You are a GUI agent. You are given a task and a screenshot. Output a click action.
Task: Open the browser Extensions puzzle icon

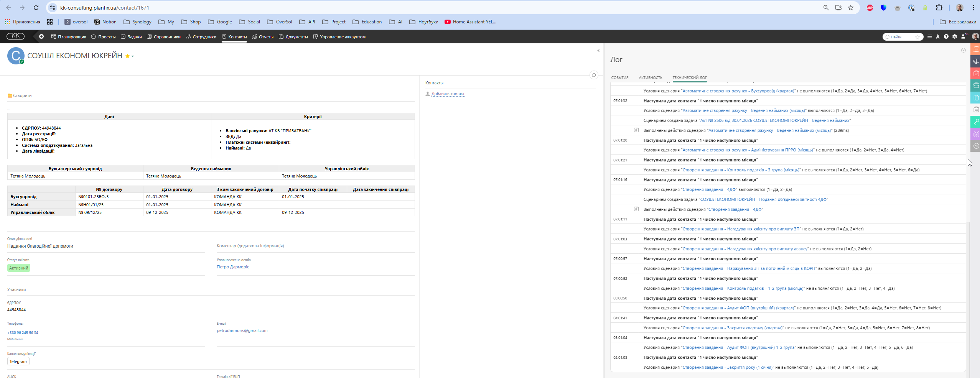pyautogui.click(x=939, y=8)
